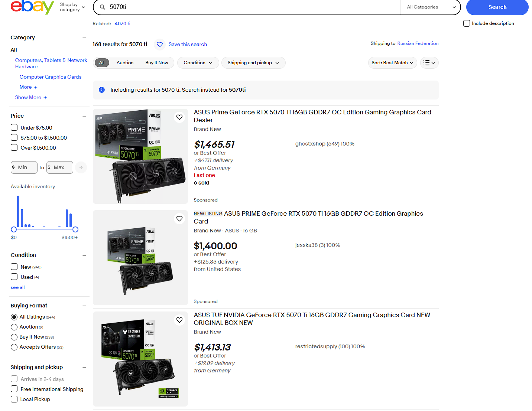Choose Accepts Offers radio option

pyautogui.click(x=14, y=347)
